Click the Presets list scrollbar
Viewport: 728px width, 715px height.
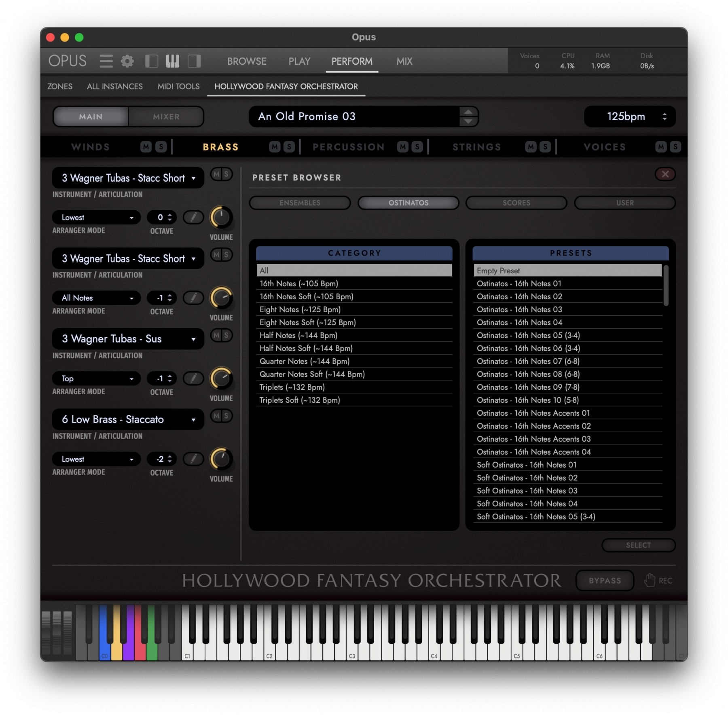point(666,286)
